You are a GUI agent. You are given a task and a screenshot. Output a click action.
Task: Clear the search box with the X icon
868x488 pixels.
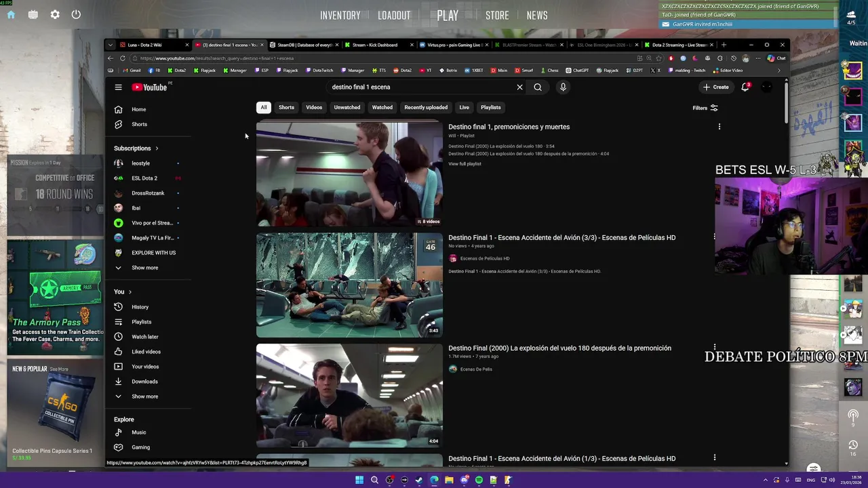coord(519,87)
